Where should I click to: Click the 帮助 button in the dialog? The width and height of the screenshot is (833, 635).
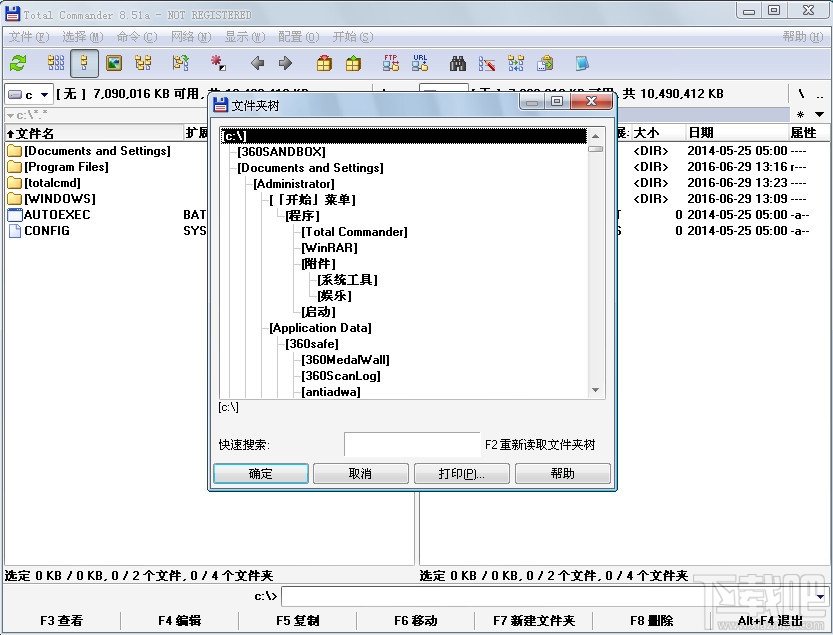563,473
